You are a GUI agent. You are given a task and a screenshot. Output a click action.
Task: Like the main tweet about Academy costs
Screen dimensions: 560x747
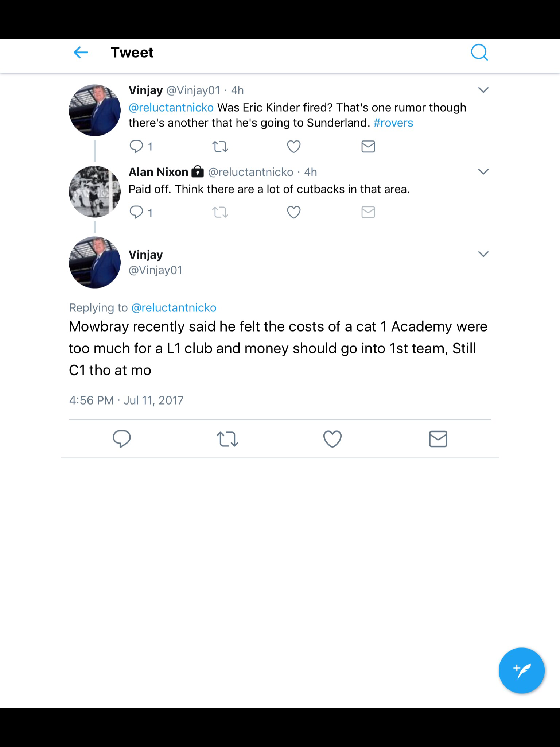tap(332, 439)
